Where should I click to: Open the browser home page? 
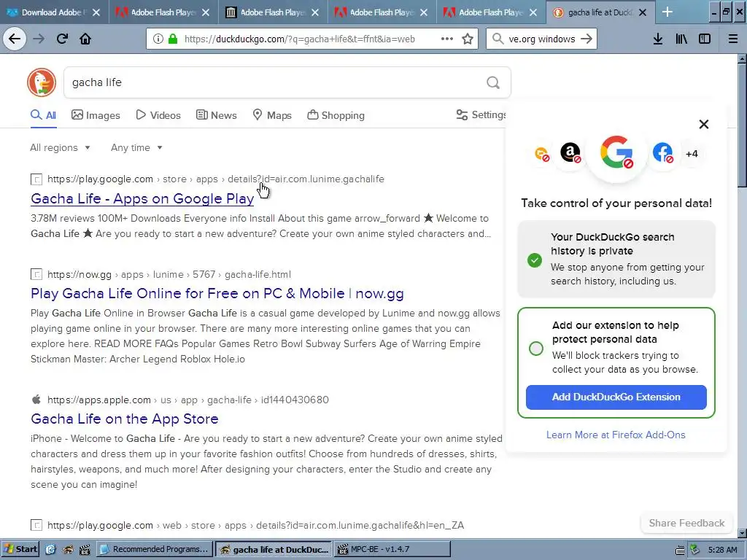tap(85, 39)
